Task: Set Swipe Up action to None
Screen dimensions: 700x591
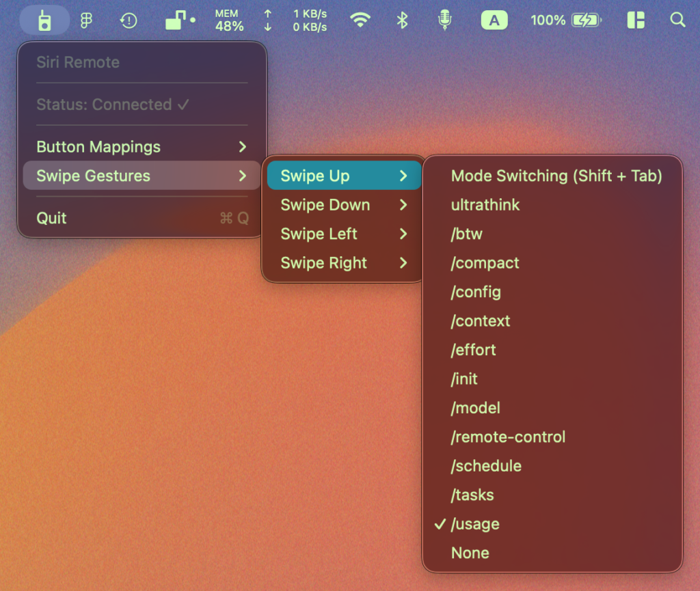Action: (470, 553)
